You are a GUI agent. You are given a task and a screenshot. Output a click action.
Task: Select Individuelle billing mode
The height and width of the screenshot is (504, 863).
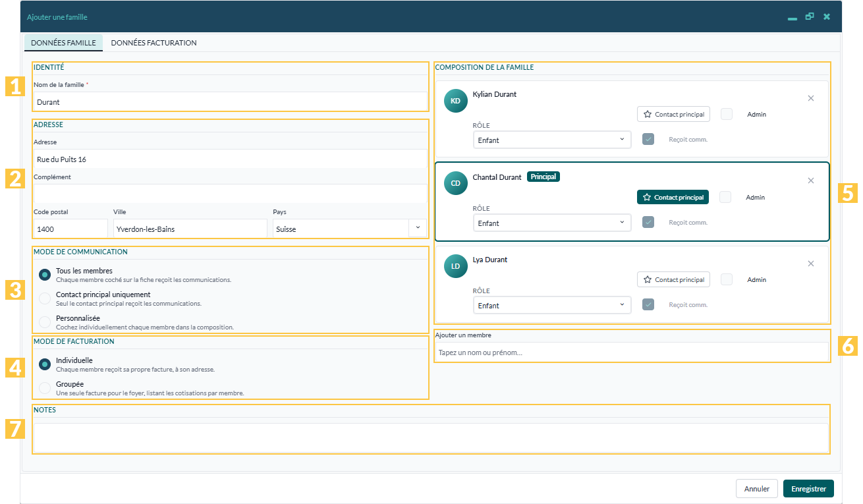[45, 364]
